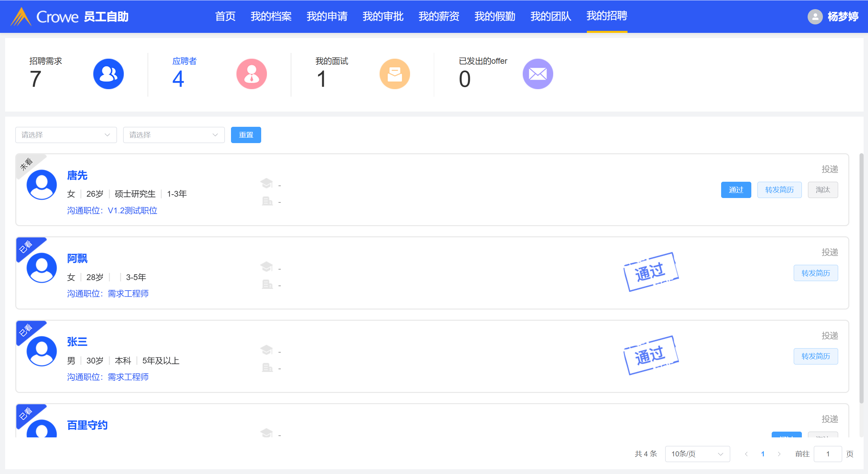868x474 pixels.
Task: Click the user avatar icon beside 杨梦婷
Action: coord(815,17)
